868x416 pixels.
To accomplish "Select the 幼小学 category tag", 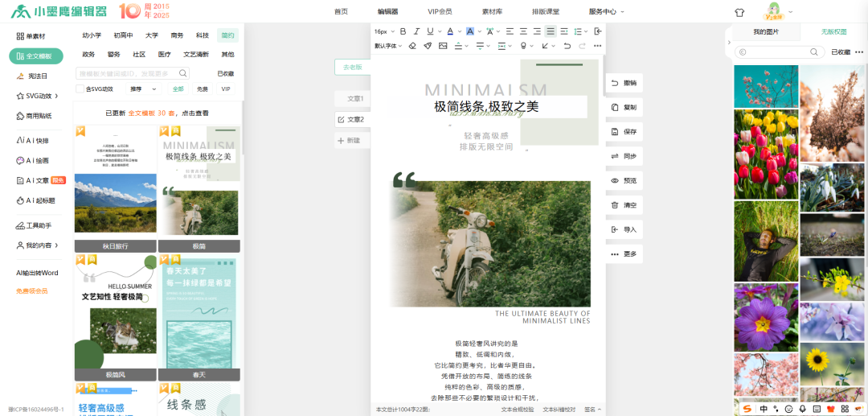I will 92,35.
